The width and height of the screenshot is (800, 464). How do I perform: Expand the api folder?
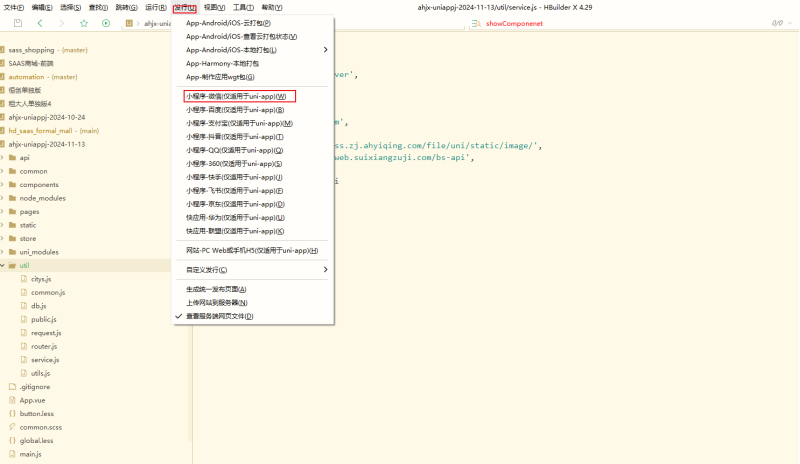pos(3,158)
